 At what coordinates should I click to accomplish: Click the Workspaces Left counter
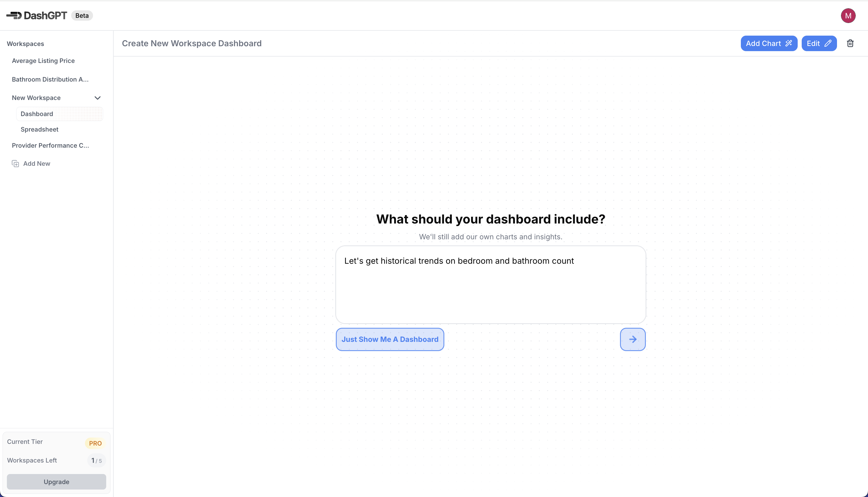pyautogui.click(x=96, y=461)
